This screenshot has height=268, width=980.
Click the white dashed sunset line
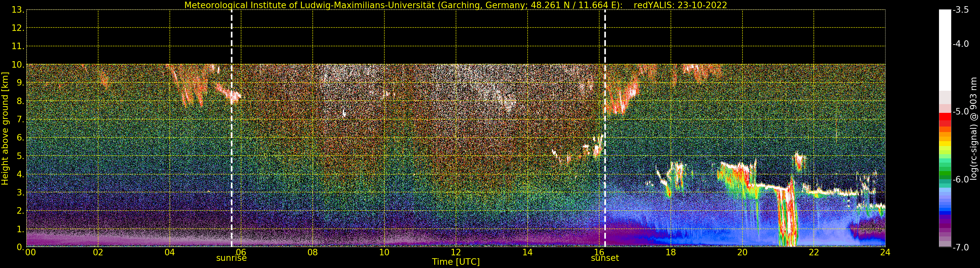coord(605,128)
